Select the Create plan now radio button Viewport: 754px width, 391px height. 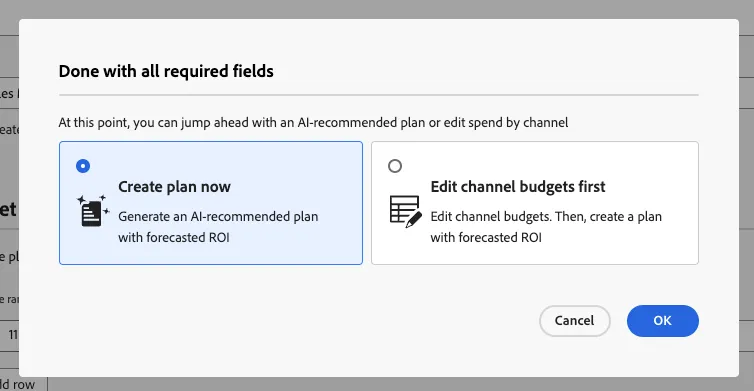tap(83, 166)
